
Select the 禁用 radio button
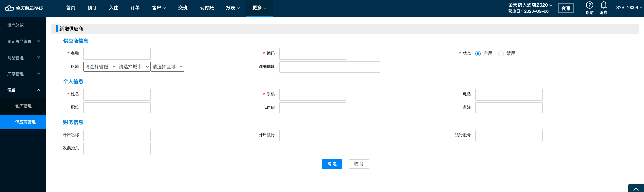501,54
